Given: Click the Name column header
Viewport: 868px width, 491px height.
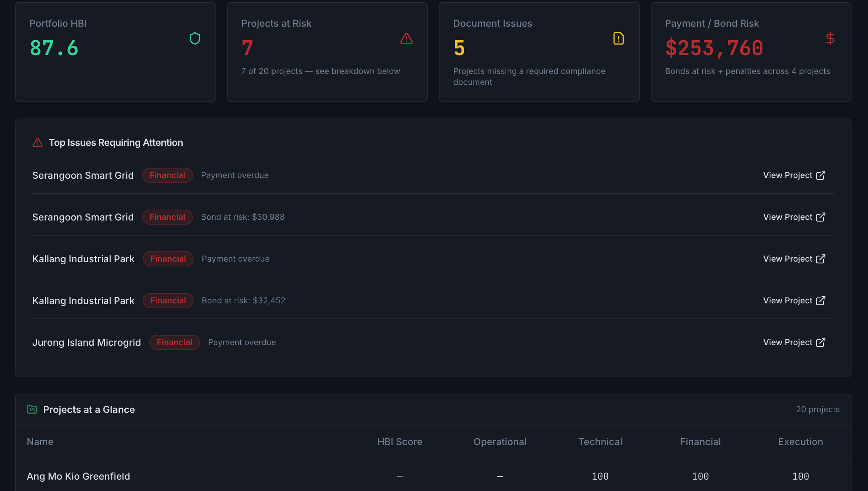Looking at the screenshot, I should click(x=40, y=442).
